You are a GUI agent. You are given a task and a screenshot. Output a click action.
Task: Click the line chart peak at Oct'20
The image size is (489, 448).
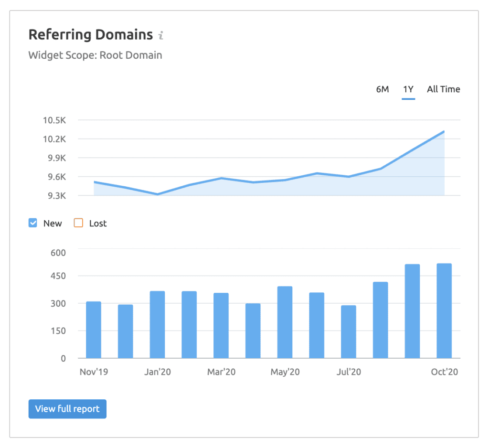444,132
